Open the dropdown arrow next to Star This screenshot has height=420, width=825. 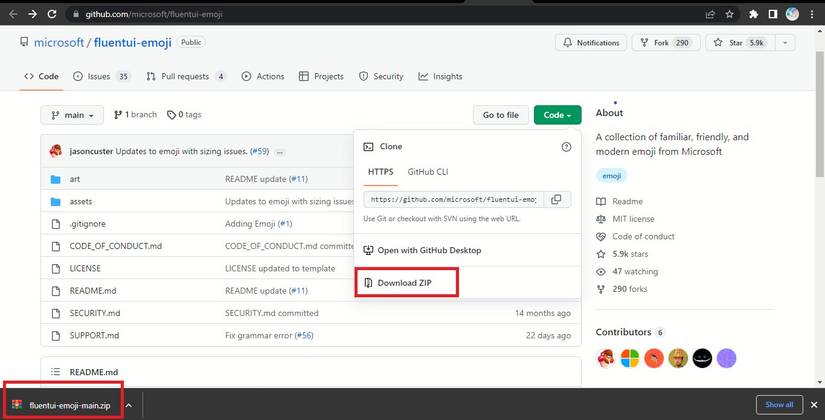tap(785, 43)
